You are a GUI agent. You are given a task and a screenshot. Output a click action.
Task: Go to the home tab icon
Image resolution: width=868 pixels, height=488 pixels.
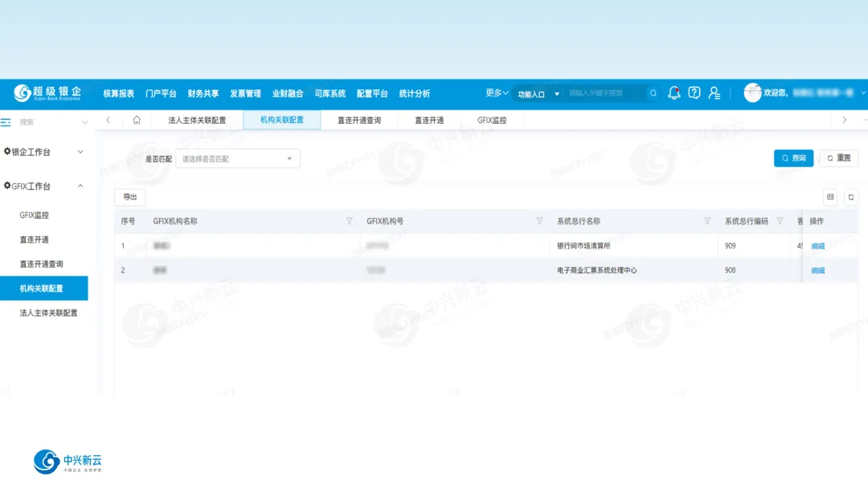pos(136,121)
